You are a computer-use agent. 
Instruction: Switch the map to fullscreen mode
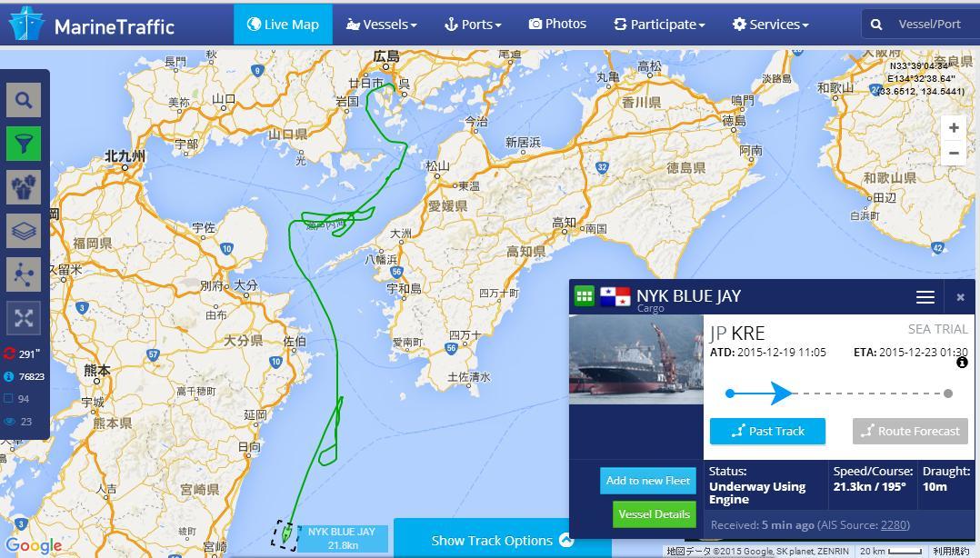pos(24,318)
